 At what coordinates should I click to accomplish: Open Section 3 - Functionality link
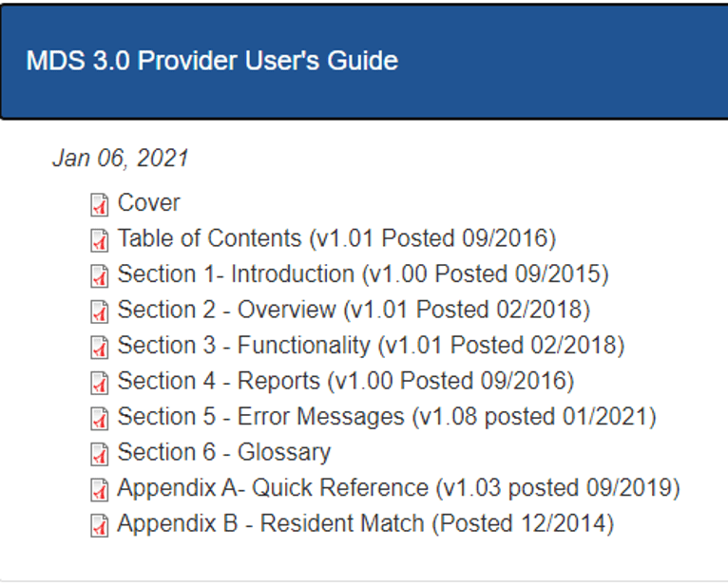click(x=371, y=346)
